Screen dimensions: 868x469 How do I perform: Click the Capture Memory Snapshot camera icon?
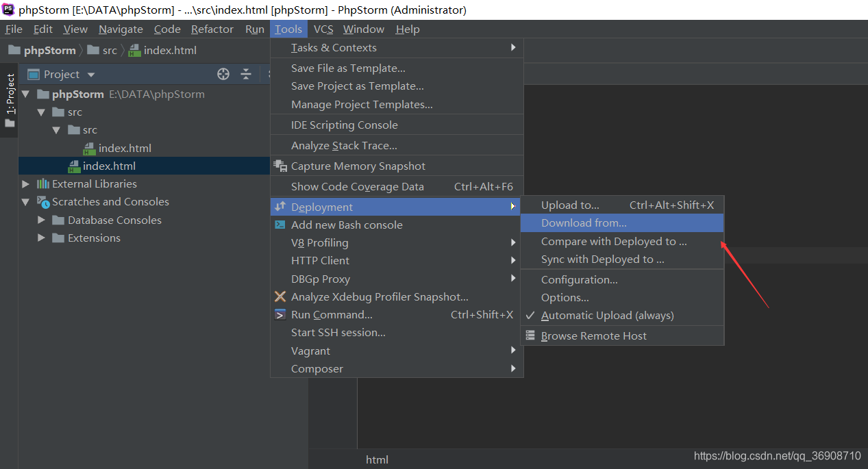[280, 166]
